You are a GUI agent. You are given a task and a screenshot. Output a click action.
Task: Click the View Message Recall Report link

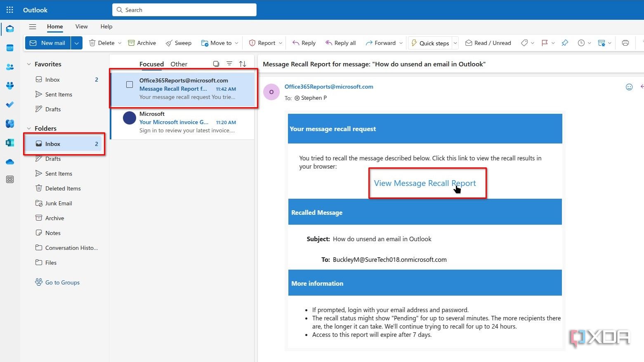click(425, 183)
